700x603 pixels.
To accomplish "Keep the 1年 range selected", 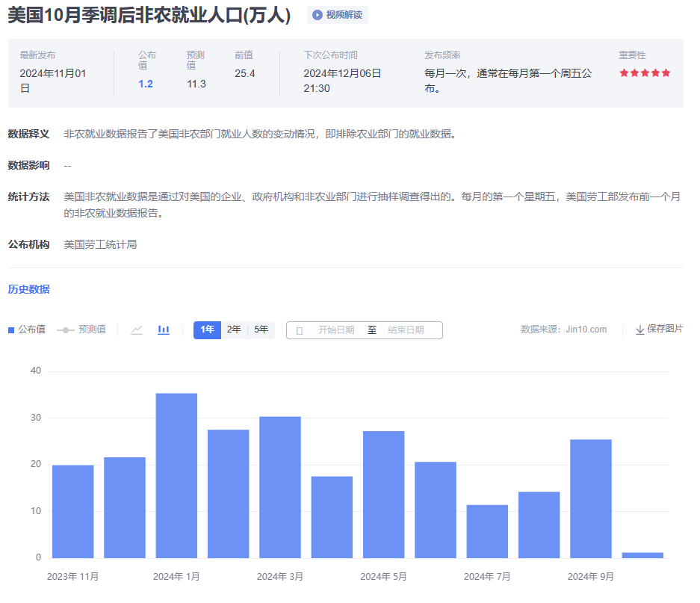I will click(x=208, y=330).
